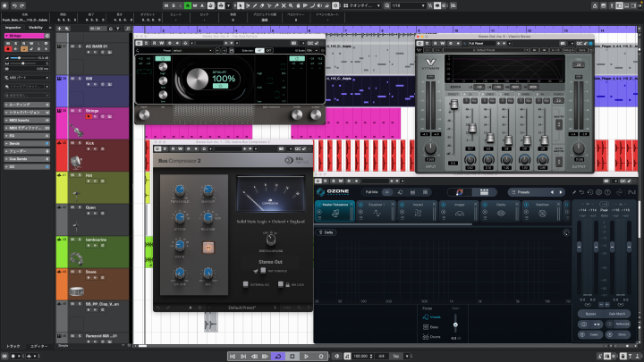Viewport: 644px width, 362px height.
Task: Select the Object Selection arrow tool
Action: point(241,5)
